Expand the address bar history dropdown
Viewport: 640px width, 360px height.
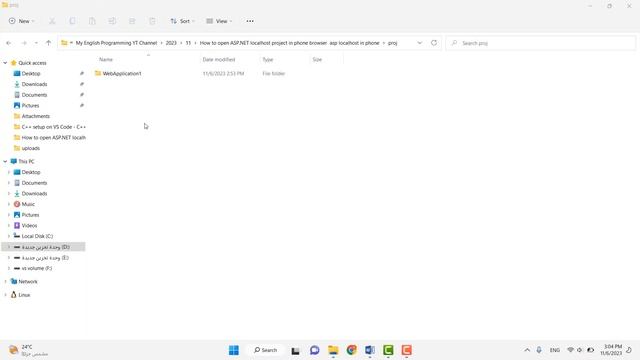pyautogui.click(x=420, y=43)
